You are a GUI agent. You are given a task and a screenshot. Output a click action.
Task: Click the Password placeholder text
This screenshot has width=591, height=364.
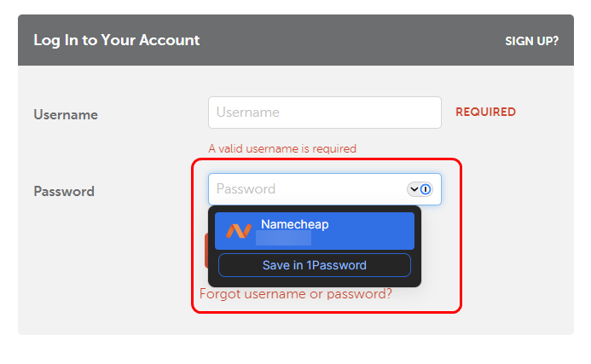pos(246,189)
